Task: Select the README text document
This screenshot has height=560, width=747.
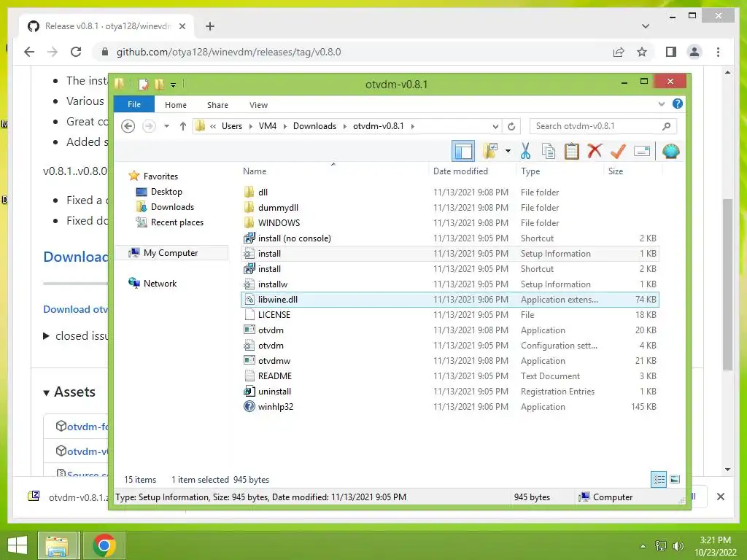Action: pyautogui.click(x=450, y=376)
